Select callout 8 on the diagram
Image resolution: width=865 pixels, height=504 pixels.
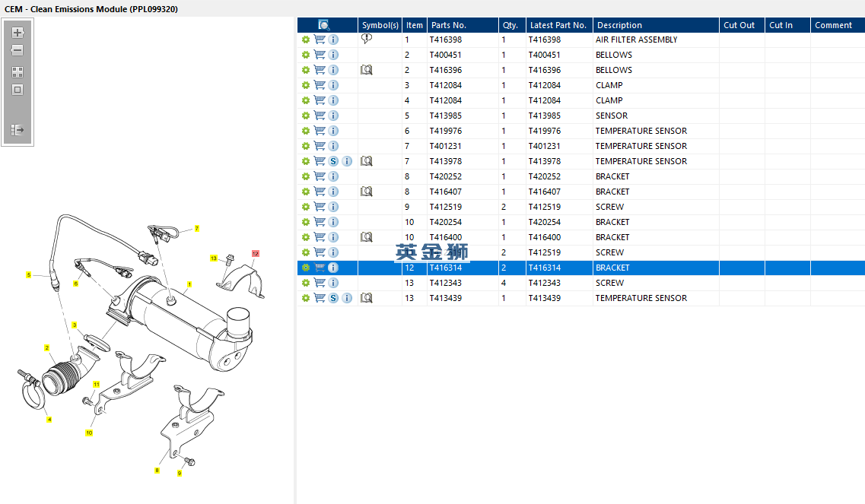(157, 471)
